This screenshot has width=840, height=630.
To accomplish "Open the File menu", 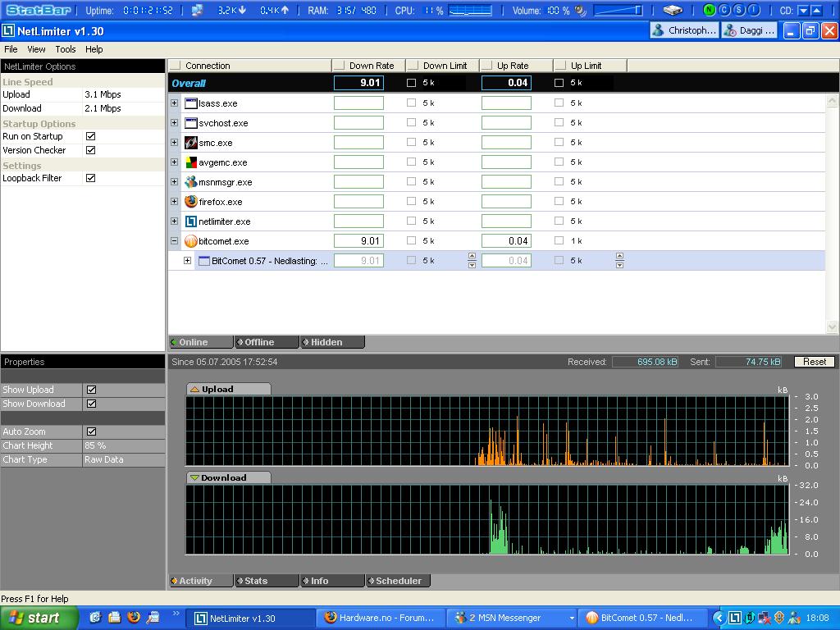I will click(11, 49).
